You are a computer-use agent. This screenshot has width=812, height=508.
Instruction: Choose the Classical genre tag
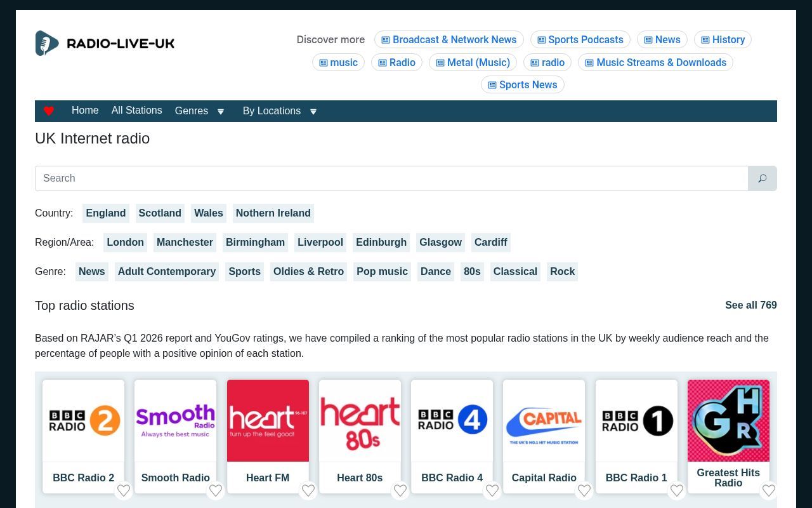(x=515, y=272)
